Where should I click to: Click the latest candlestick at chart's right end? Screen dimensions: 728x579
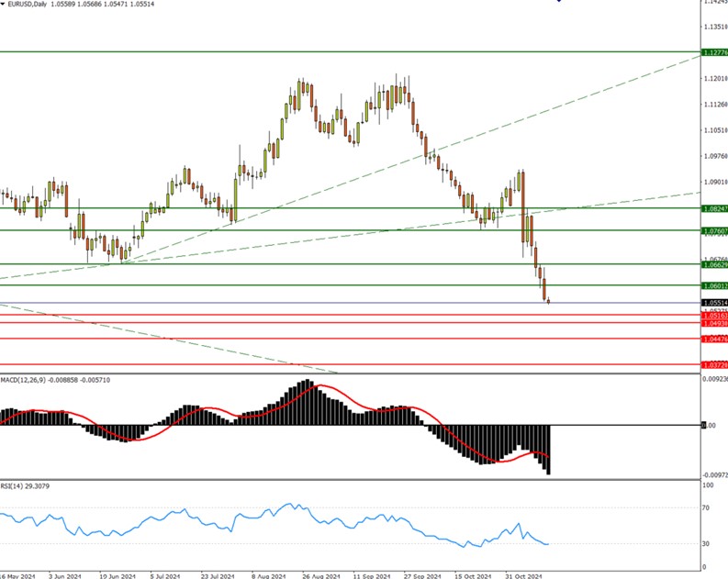click(548, 300)
